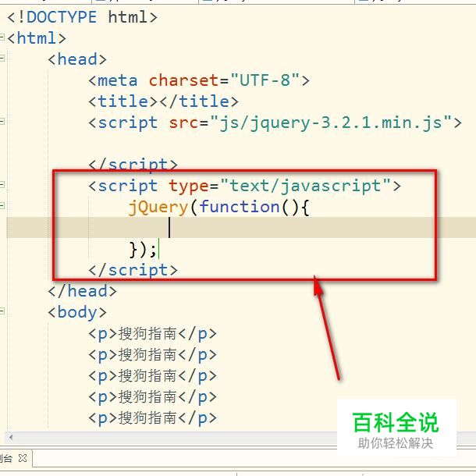Click the "meta" tag name

117,80
